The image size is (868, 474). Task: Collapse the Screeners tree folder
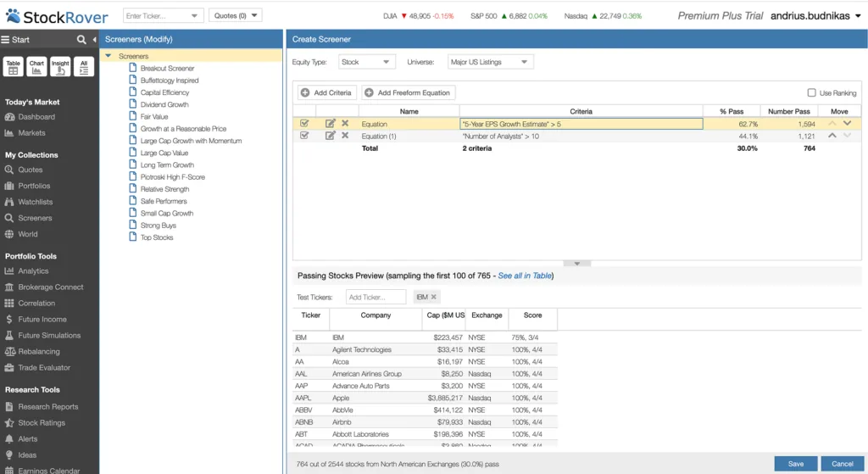coord(108,56)
